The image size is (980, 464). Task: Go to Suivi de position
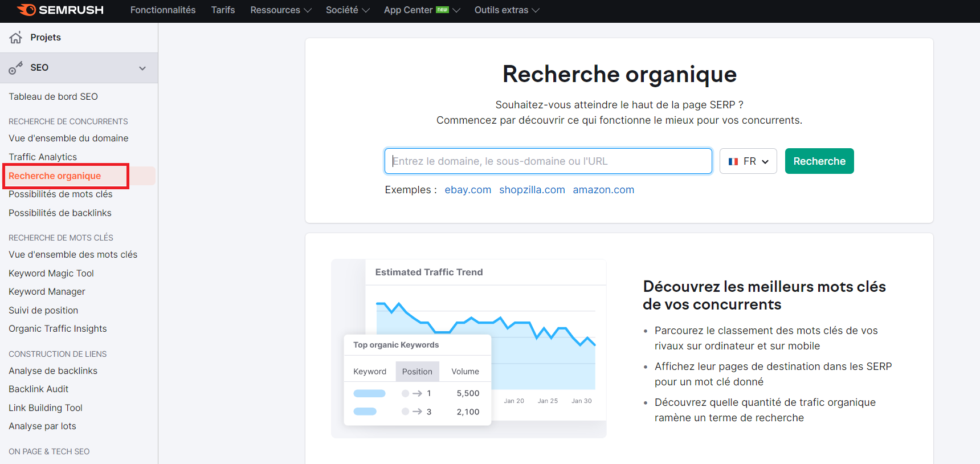[43, 311]
